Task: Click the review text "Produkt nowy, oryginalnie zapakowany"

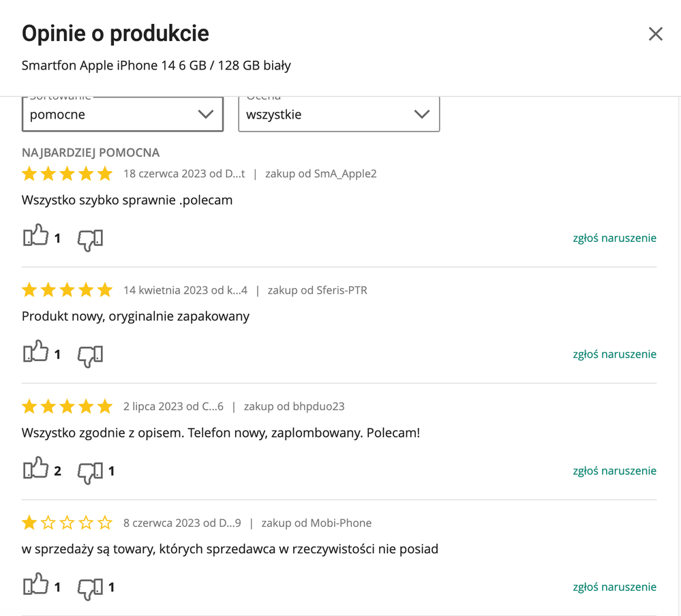Action: pos(136,316)
